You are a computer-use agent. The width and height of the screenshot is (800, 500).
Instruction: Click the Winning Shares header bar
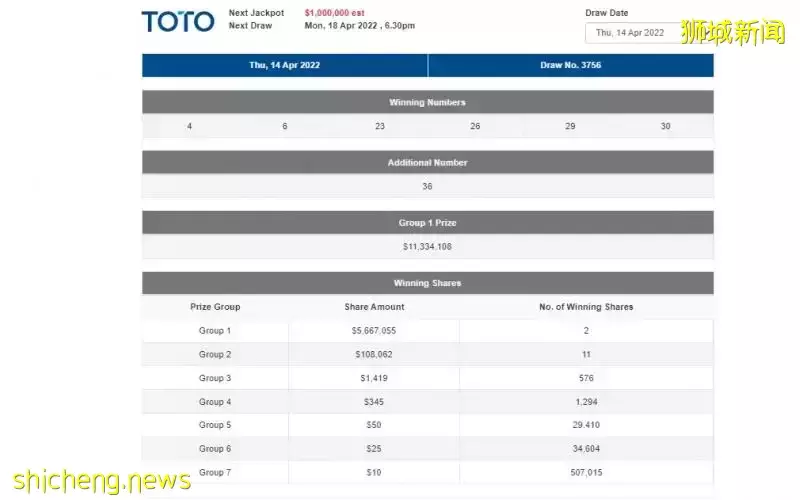point(427,283)
